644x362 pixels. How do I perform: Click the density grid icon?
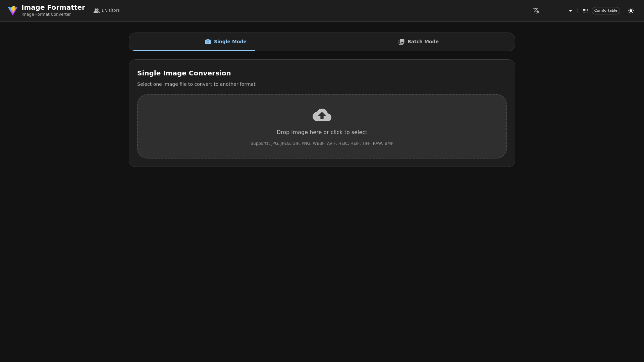click(x=585, y=11)
